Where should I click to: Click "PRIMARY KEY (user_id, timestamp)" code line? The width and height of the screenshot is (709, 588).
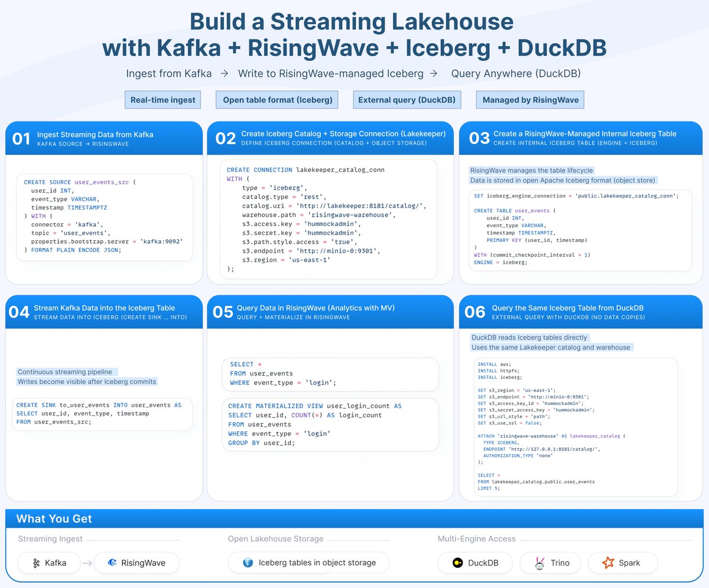[x=537, y=240]
